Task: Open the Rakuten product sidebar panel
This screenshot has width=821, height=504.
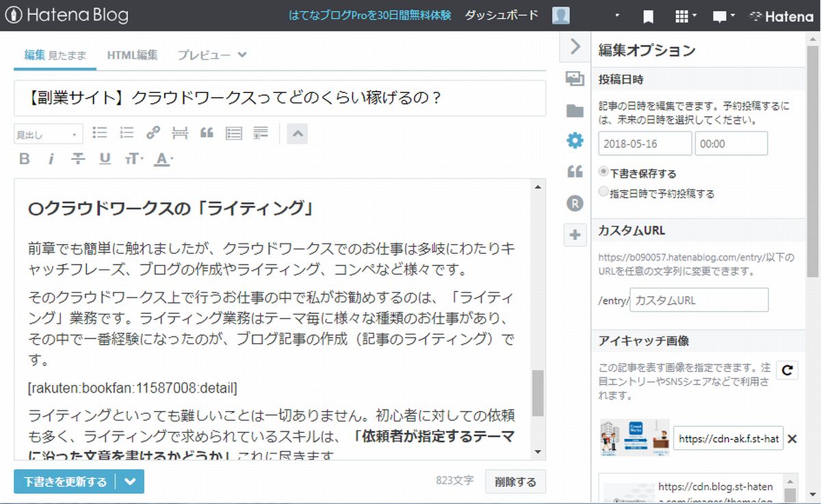Action: coord(575,203)
